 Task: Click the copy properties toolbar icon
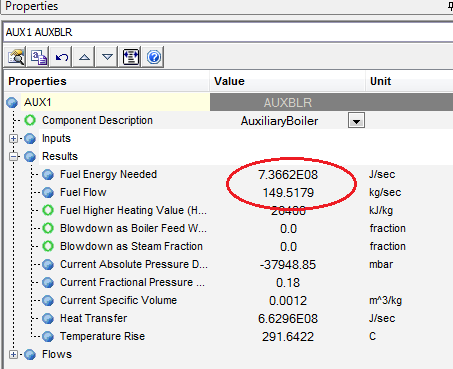click(x=39, y=57)
